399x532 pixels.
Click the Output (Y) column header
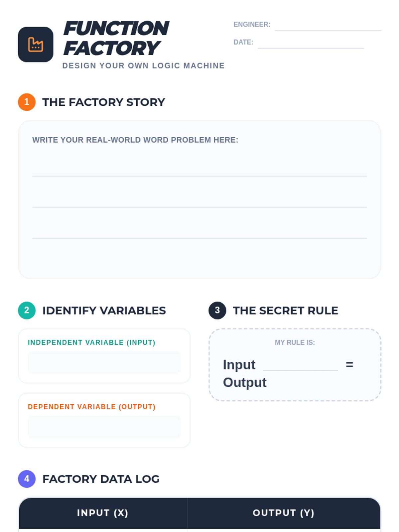283,513
